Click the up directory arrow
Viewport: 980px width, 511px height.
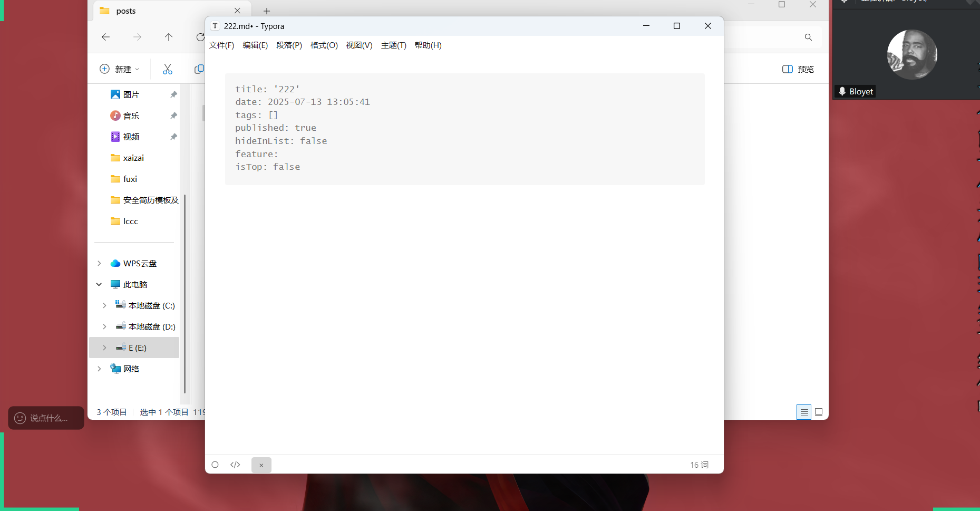click(x=169, y=37)
